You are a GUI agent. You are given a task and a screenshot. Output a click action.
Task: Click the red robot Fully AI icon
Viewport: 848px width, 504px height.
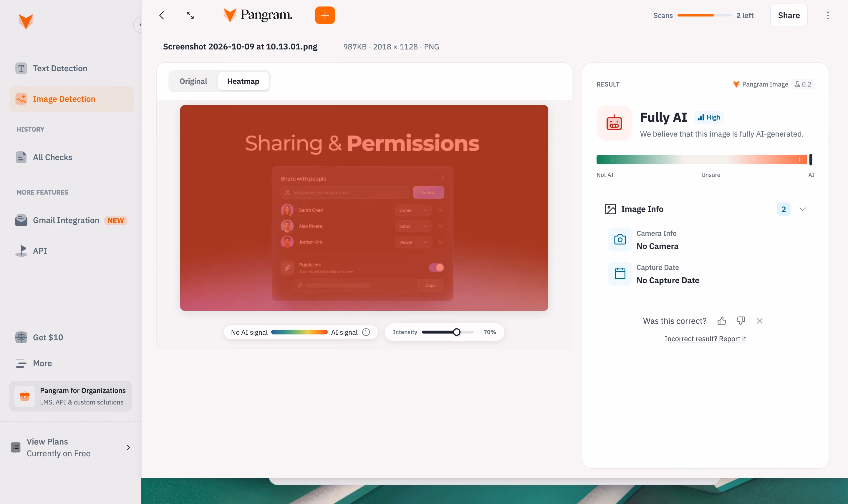click(x=614, y=123)
